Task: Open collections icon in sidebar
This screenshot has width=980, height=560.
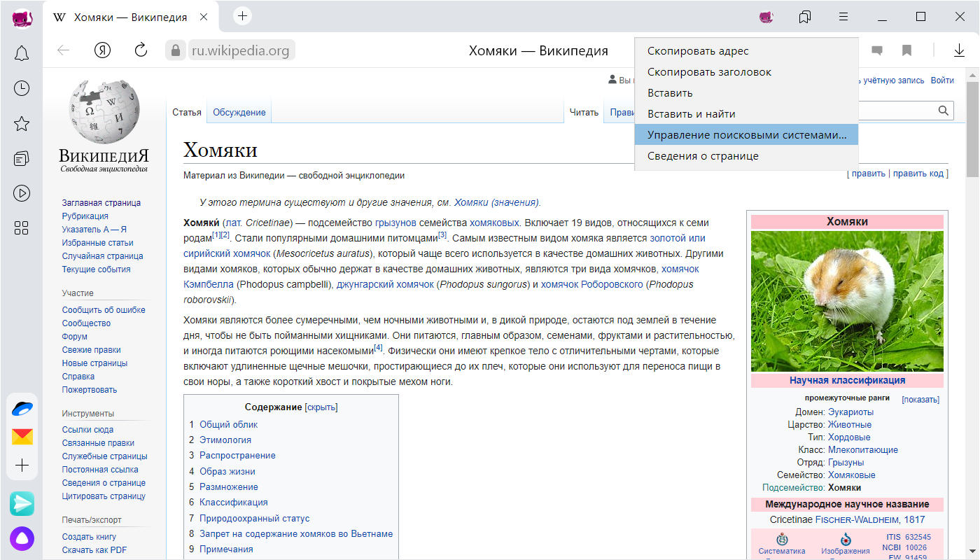Action: tap(22, 158)
